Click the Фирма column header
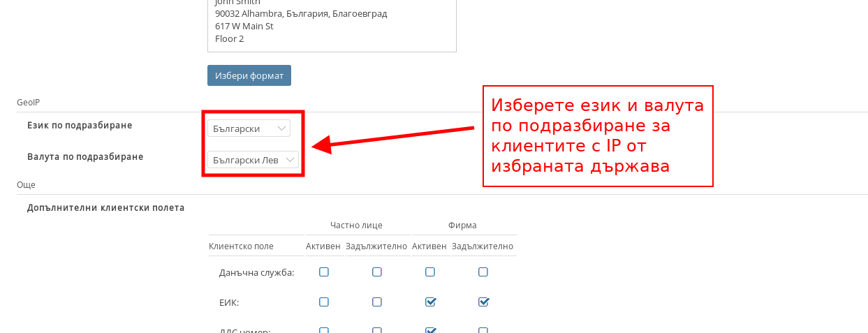The width and height of the screenshot is (868, 333). coord(462,225)
